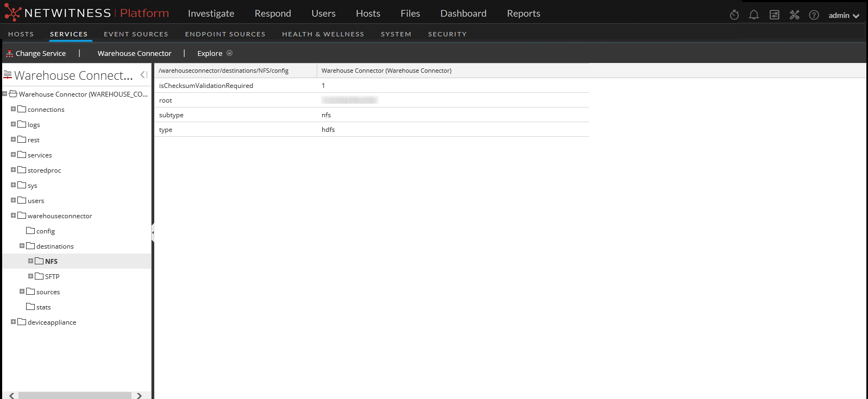The height and width of the screenshot is (399, 868).
Task: Toggle the destinations node expander
Action: (x=22, y=246)
